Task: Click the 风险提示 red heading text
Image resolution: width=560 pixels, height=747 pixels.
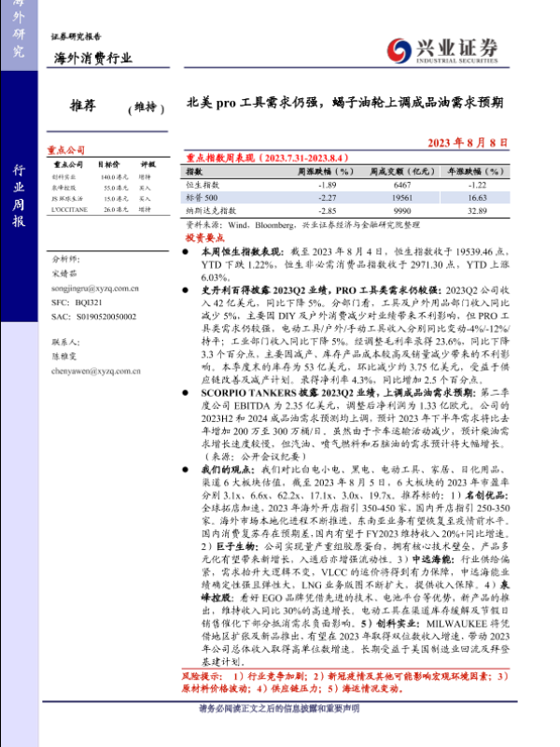Action: tap(198, 700)
